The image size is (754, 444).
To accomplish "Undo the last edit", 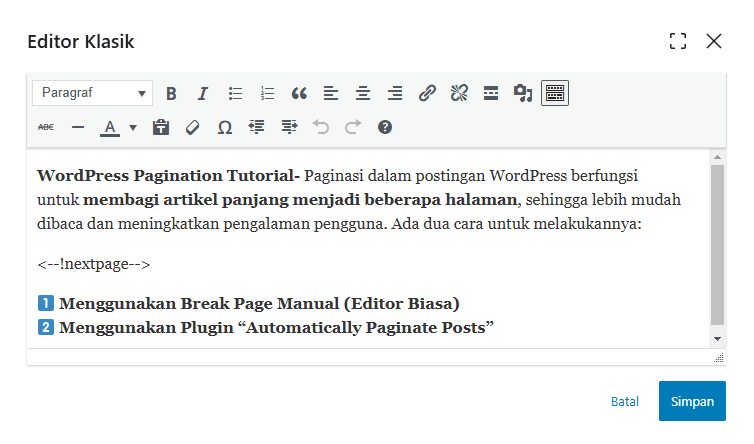I will click(321, 127).
